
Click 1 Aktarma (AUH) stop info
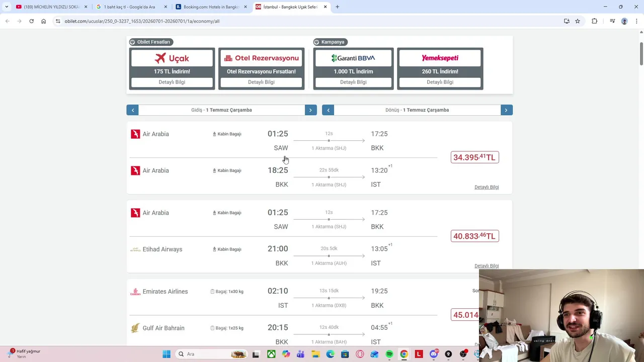click(x=329, y=263)
